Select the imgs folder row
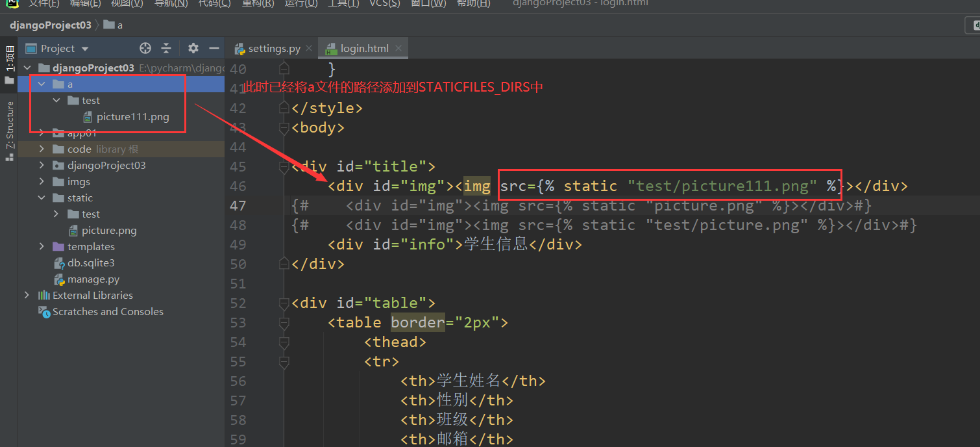The image size is (980, 447). [121, 182]
